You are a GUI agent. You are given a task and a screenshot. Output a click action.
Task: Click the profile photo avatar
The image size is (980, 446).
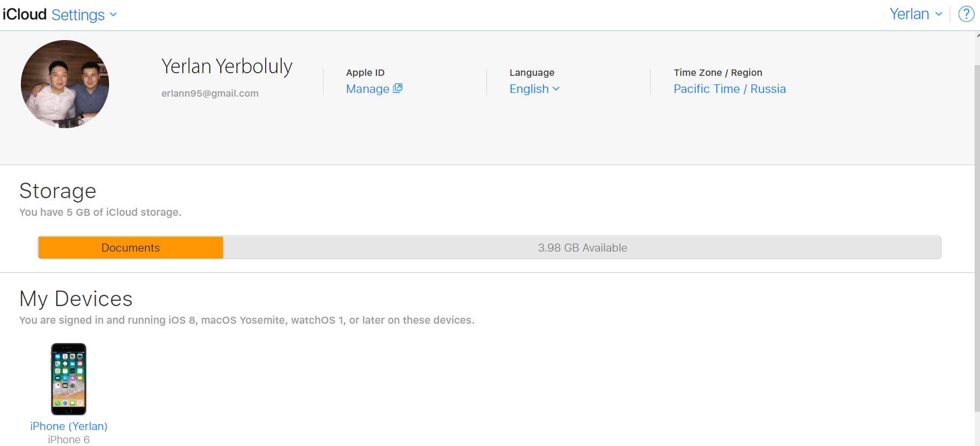point(65,84)
